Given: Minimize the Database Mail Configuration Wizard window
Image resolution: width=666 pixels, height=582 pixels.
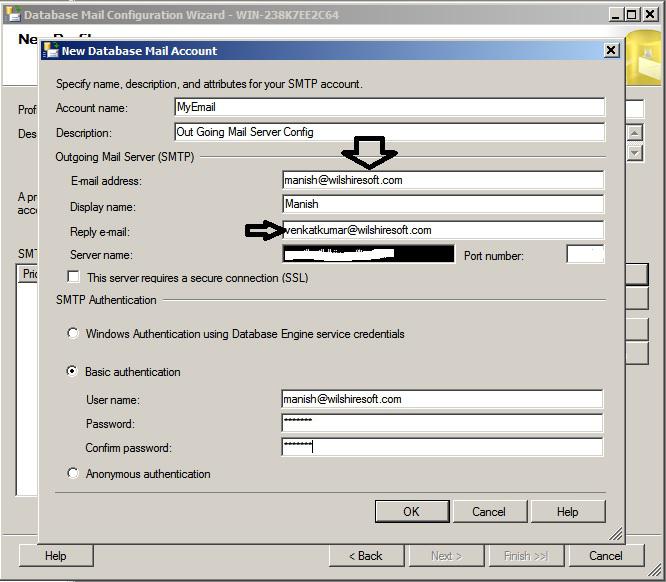Looking at the screenshot, I should coord(615,14).
